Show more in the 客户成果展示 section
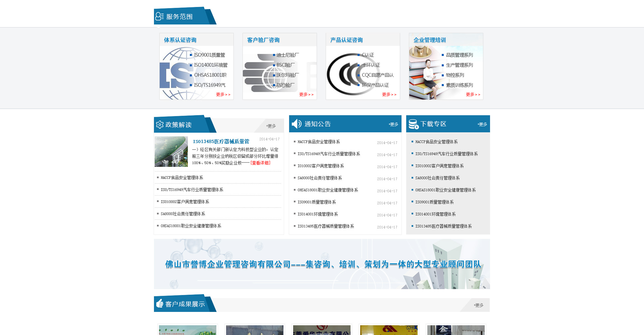Image resolution: width=644 pixels, height=335 pixels. pyautogui.click(x=478, y=305)
